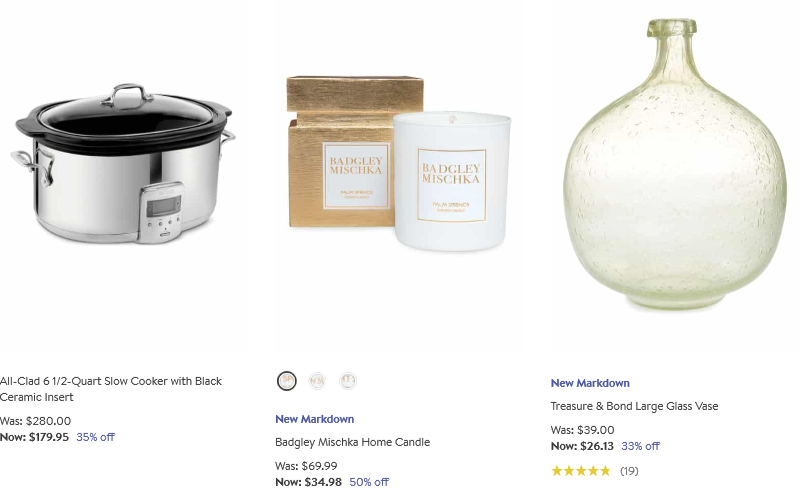View the (19) reviews count for vase
The image size is (804, 501).
coord(629,471)
